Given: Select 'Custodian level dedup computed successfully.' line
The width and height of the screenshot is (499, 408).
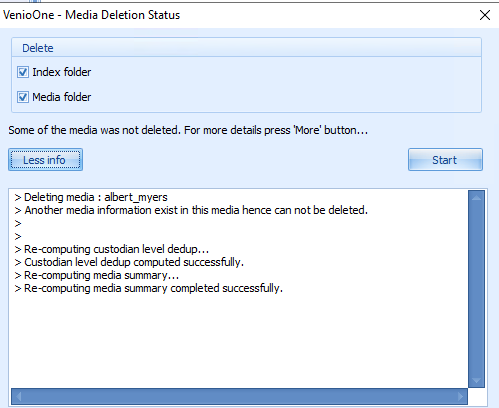Looking at the screenshot, I should (129, 262).
